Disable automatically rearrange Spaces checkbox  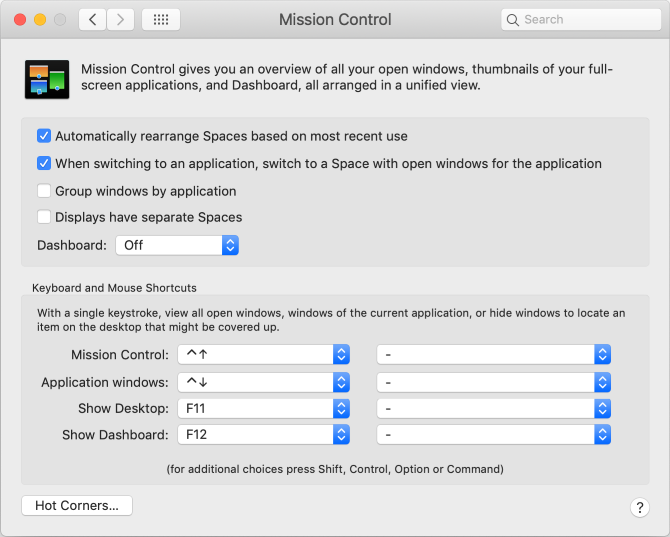click(44, 136)
